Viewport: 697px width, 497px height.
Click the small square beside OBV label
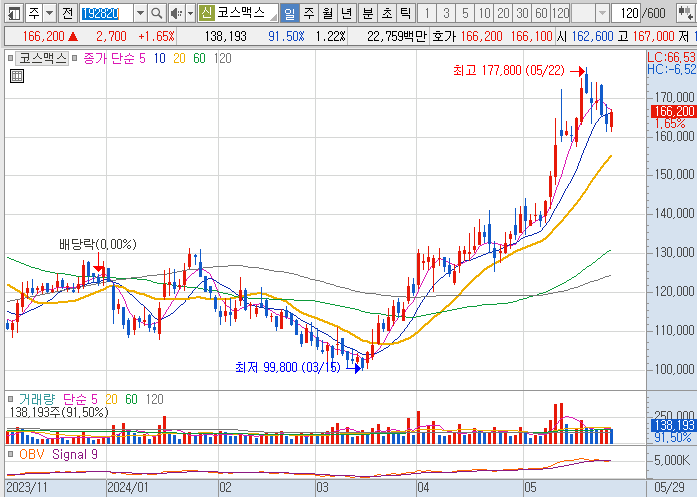[10, 454]
